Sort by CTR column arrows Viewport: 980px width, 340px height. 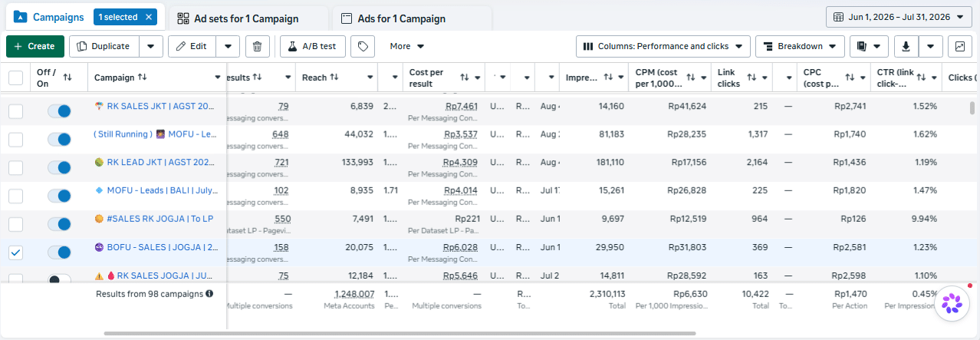click(x=922, y=78)
